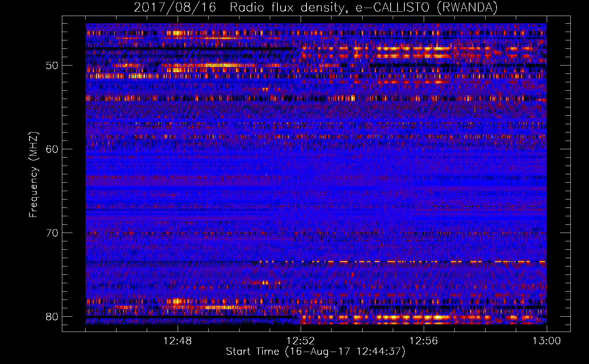Image resolution: width=589 pixels, height=364 pixels.
Task: Click the 12:56 time tick label
Action: coord(424,341)
